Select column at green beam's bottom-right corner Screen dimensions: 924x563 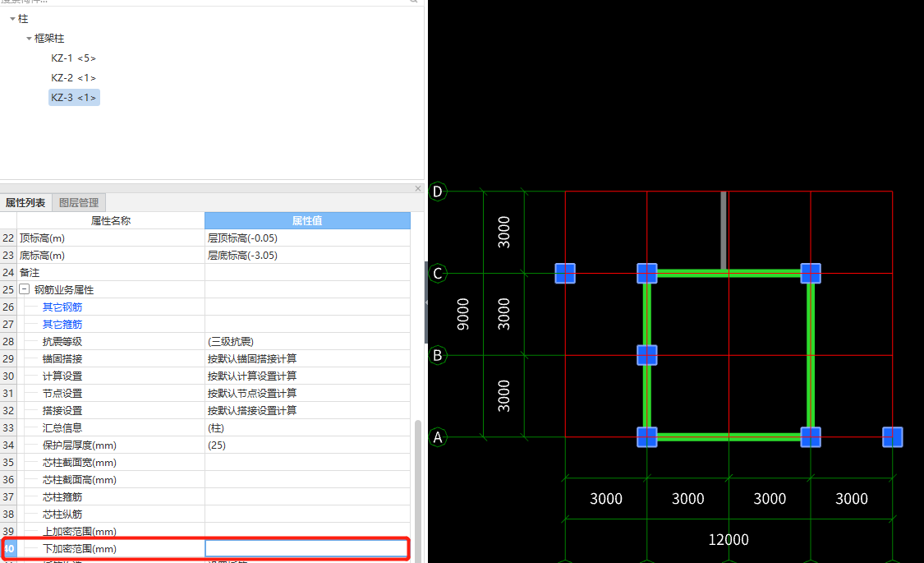(811, 437)
